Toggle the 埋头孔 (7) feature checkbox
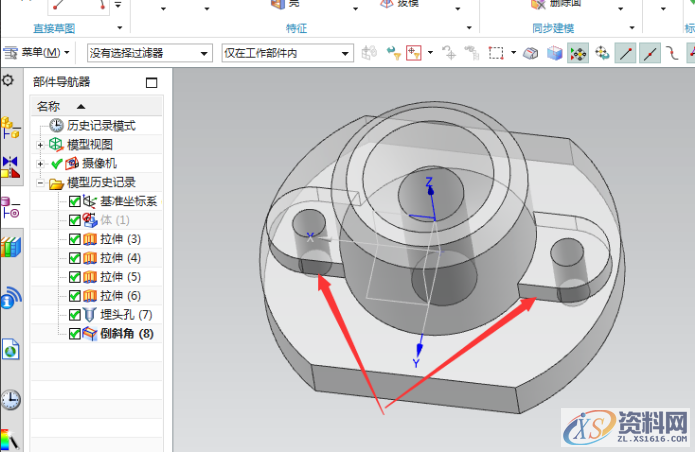This screenshot has width=695, height=452. pyautogui.click(x=75, y=315)
